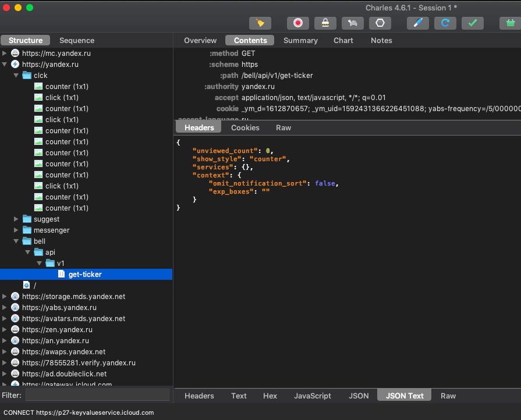Screen dimensions: 521x420
Task: Click the green checkmark Validate icon
Action: click(473, 23)
